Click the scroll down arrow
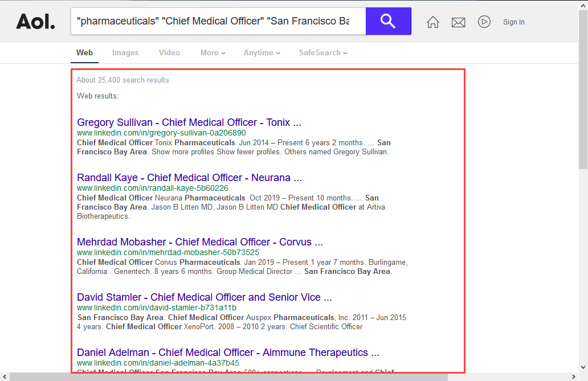This screenshot has width=588, height=381. (x=583, y=367)
